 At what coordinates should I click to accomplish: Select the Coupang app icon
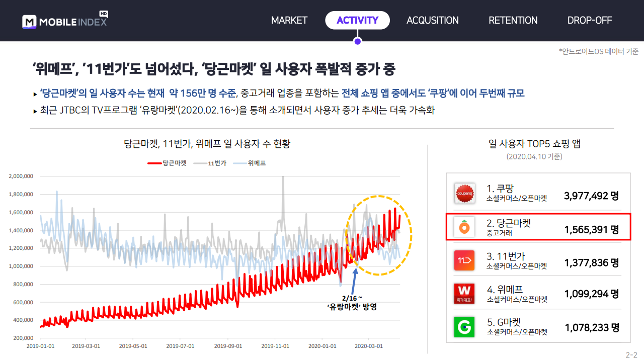(x=464, y=193)
